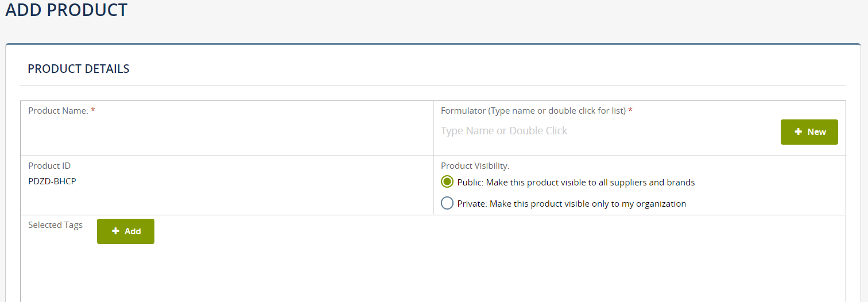Click the ADD PRODUCT page title

(67, 10)
